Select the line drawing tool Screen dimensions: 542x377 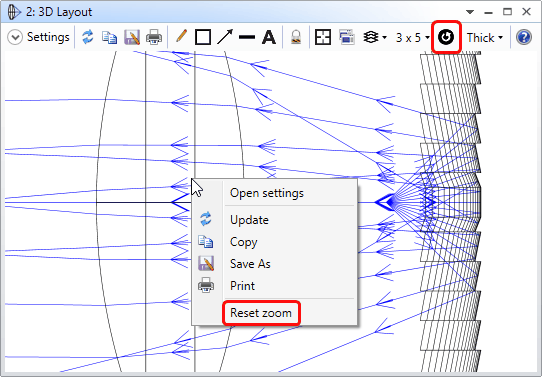(x=247, y=37)
